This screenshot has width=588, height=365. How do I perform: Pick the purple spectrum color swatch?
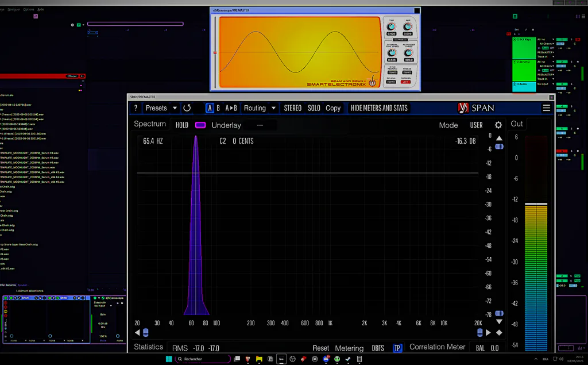point(200,125)
